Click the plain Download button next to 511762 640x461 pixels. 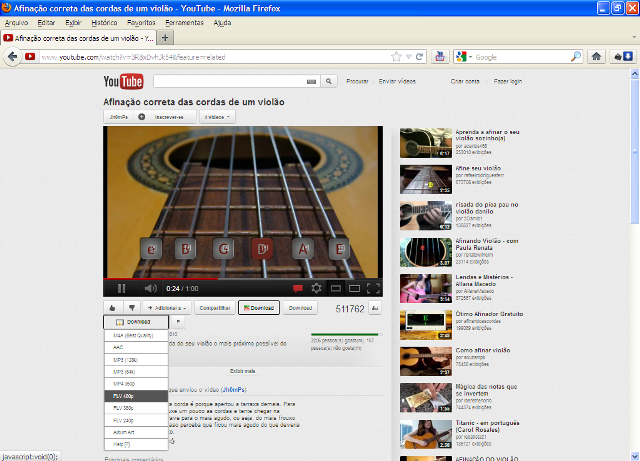(300, 308)
